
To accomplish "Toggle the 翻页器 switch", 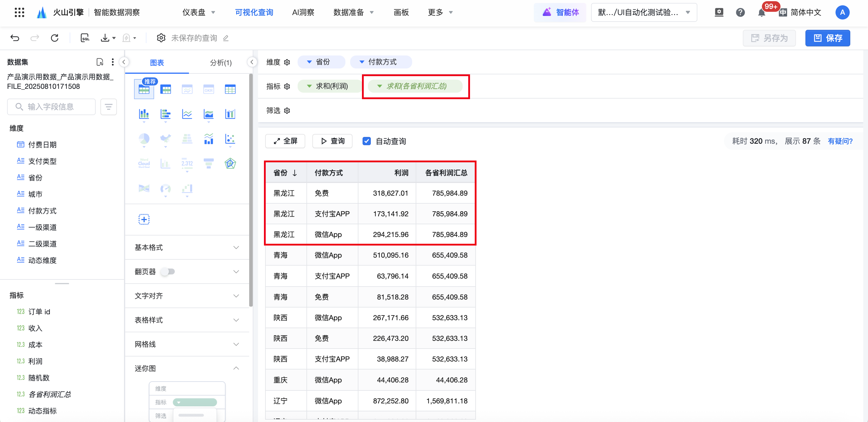I will pos(167,271).
